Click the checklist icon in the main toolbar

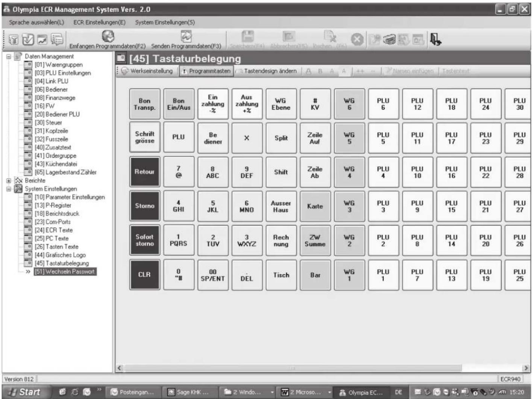point(28,39)
